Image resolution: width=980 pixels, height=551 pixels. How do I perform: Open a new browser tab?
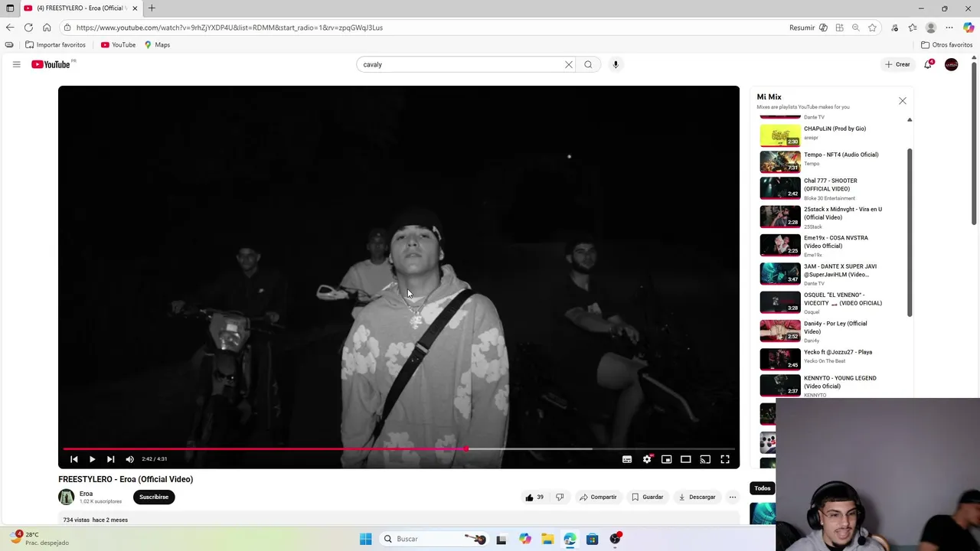click(152, 8)
